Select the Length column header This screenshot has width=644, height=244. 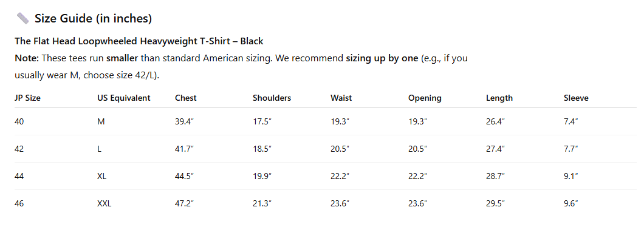click(x=499, y=98)
